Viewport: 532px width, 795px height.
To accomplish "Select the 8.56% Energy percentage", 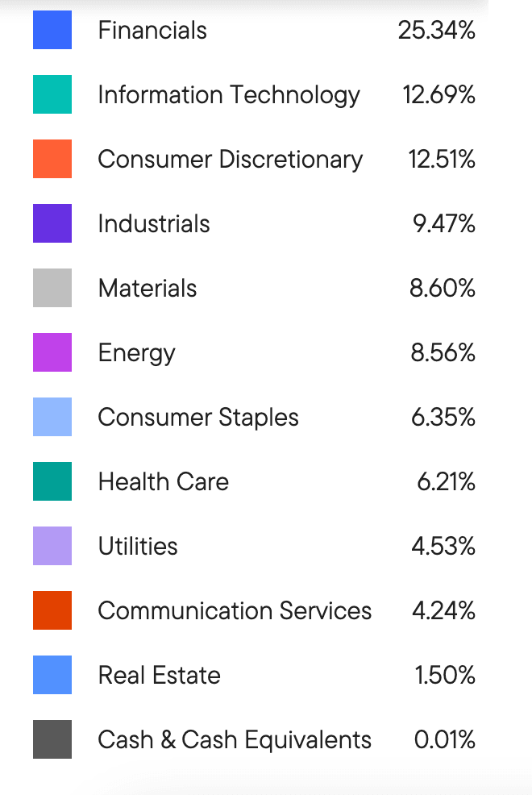I will (x=443, y=353).
